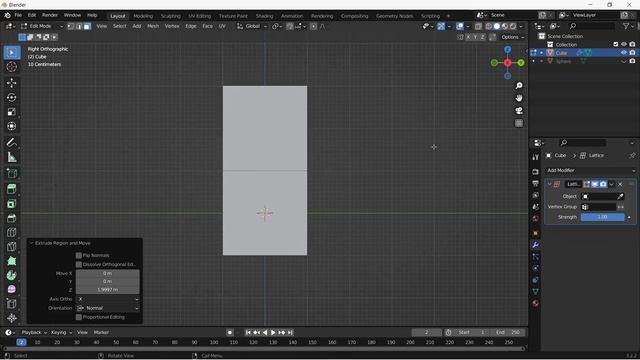Open the Render properties tab
The width and height of the screenshot is (640, 360).
click(x=536, y=172)
